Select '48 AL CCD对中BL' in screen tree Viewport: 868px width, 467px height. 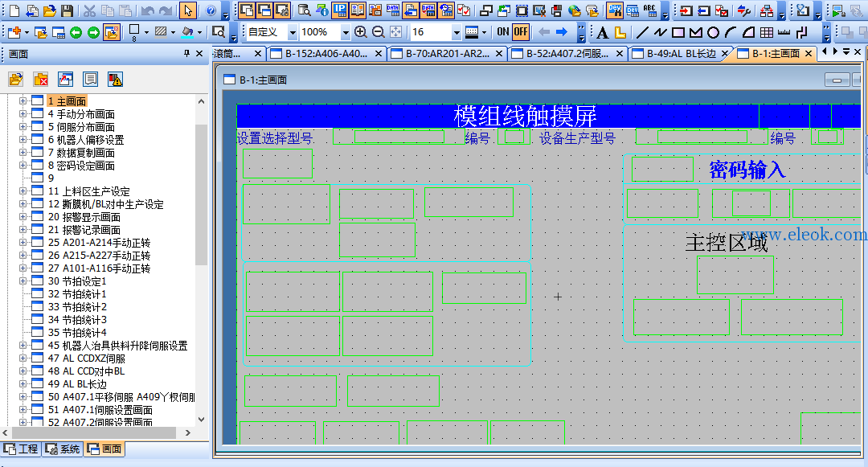pyautogui.click(x=86, y=371)
